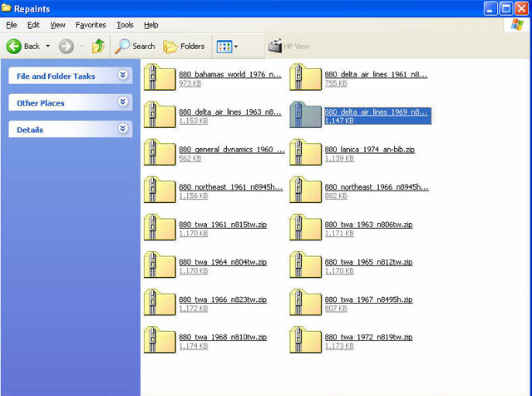Click the File and Folder Tasks heading
This screenshot has width=532, height=396.
(x=56, y=77)
